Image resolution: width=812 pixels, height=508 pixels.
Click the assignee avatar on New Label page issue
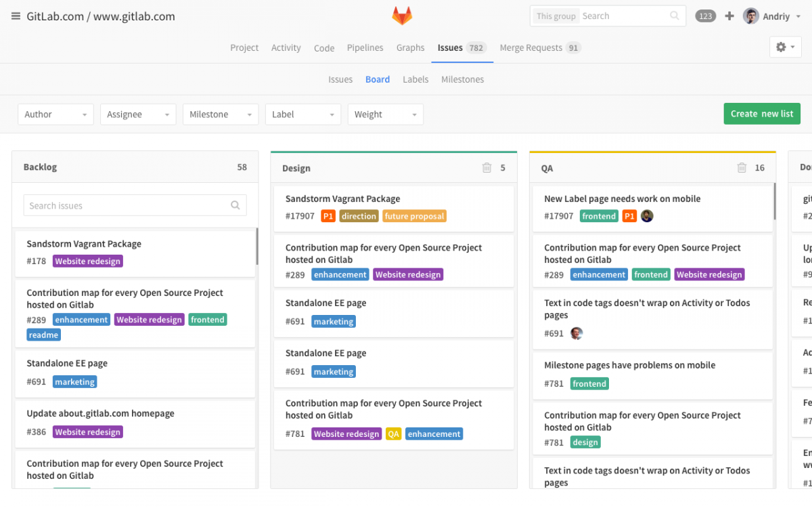pos(647,216)
